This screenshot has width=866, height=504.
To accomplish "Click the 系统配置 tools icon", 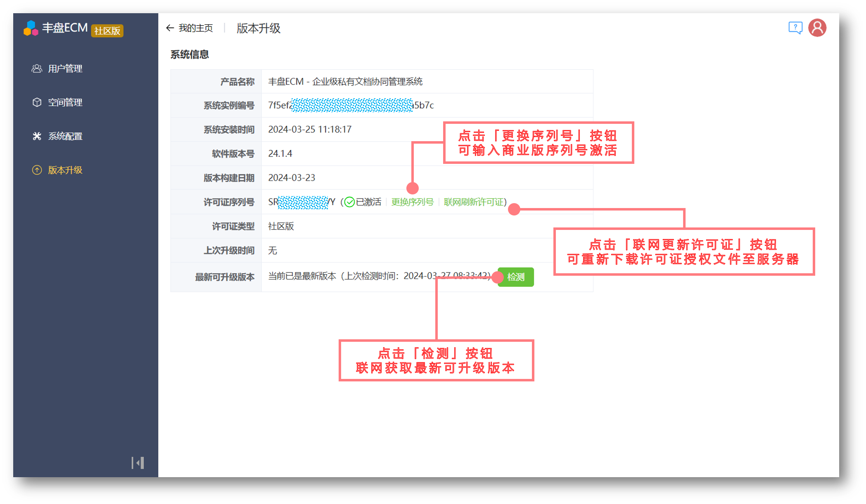I will click(x=37, y=136).
